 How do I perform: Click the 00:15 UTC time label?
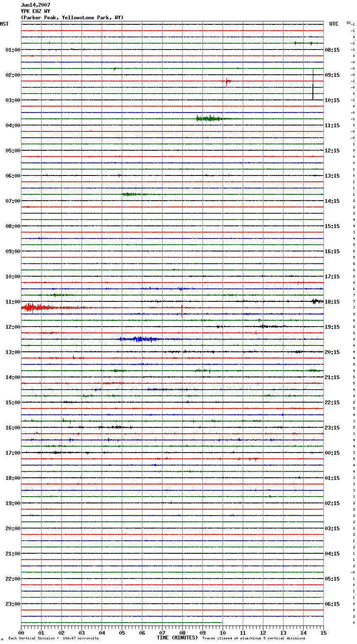coord(332,453)
